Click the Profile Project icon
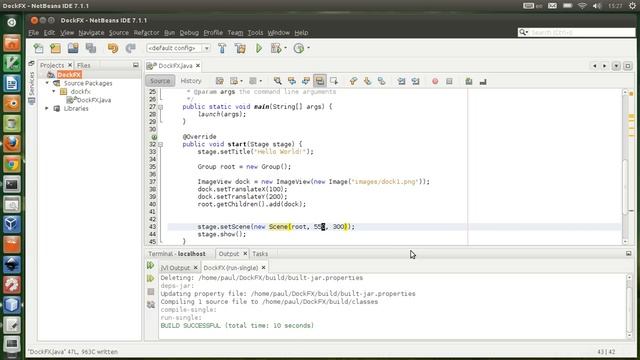 click(x=299, y=48)
